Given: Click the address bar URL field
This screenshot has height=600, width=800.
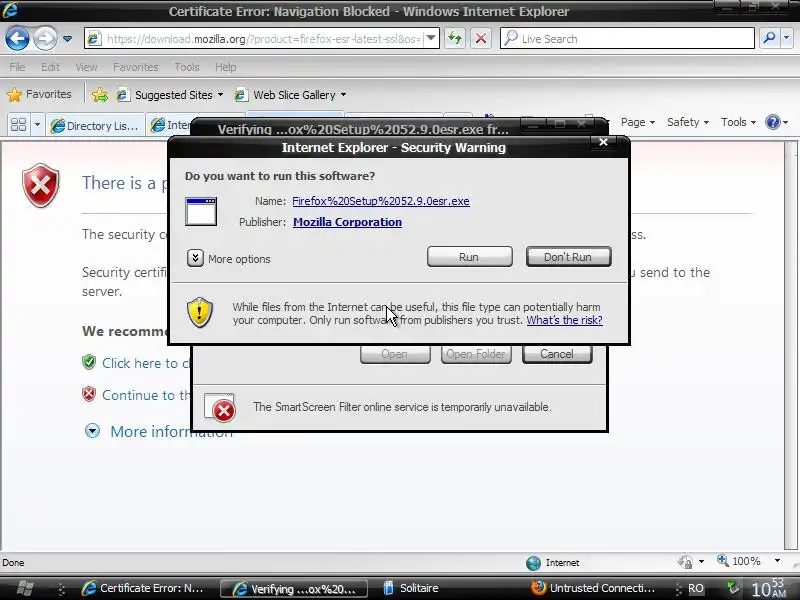Looking at the screenshot, I should click(x=255, y=39).
